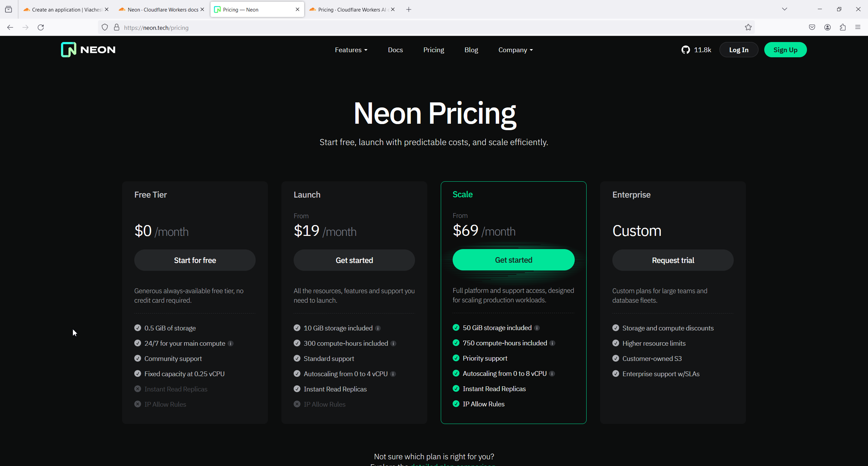Expand the Features dropdown menu
Viewport: 868px width, 466px height.
pyautogui.click(x=351, y=50)
